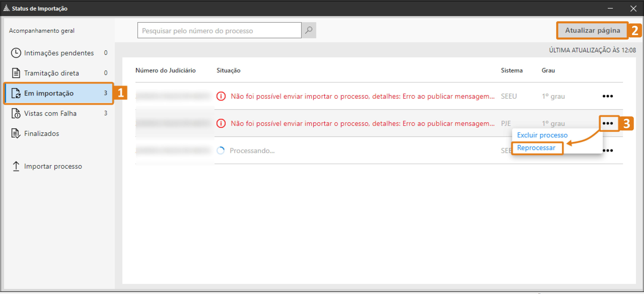The height and width of the screenshot is (294, 644).
Task: Click the Importar processo upload arrow icon
Action: [16, 166]
